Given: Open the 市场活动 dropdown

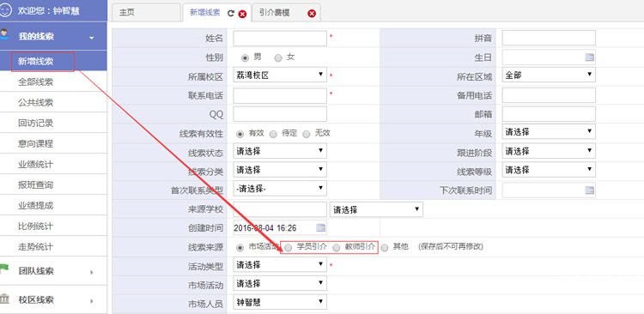Looking at the screenshot, I should (280, 284).
